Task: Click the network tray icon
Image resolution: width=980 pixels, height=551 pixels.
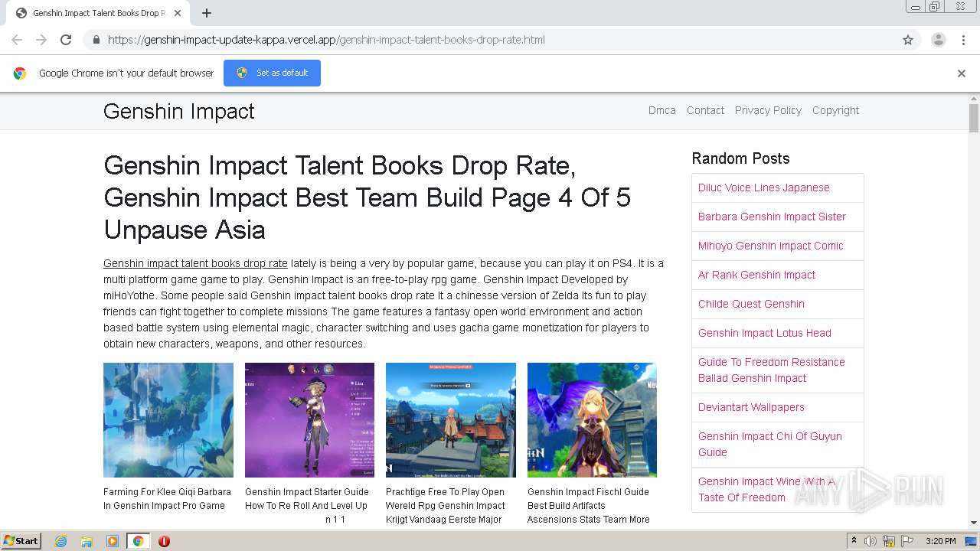Action: (889, 541)
